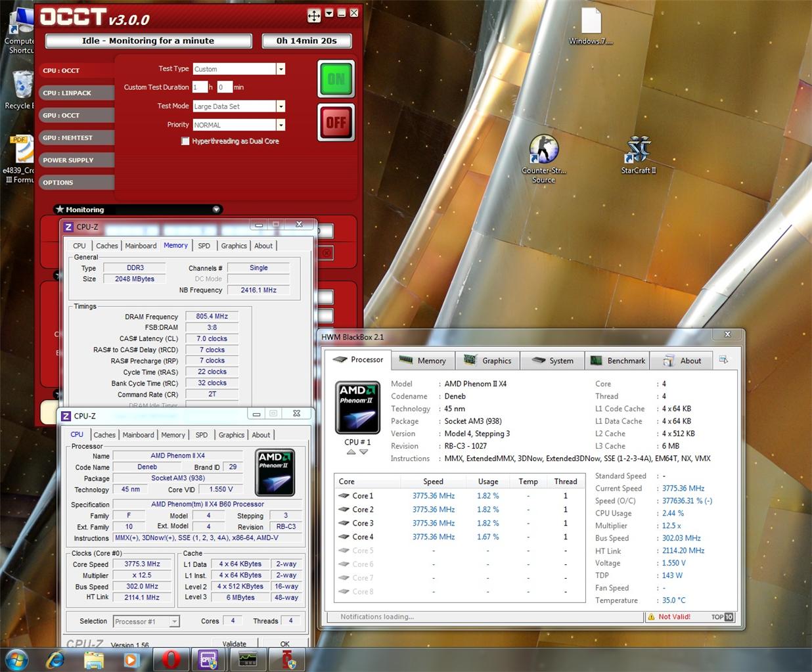812x672 pixels.
Task: Open SPD tab in lower CPU-Z window
Action: click(202, 435)
